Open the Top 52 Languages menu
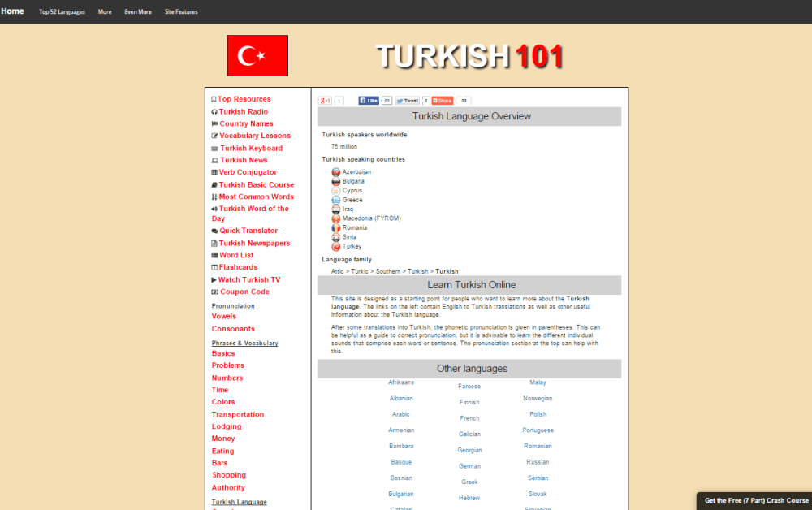812x510 pixels. coord(63,11)
